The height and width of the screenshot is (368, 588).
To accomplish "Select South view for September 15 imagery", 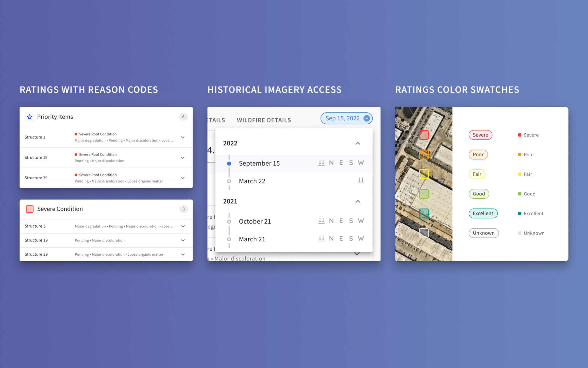I will (351, 162).
